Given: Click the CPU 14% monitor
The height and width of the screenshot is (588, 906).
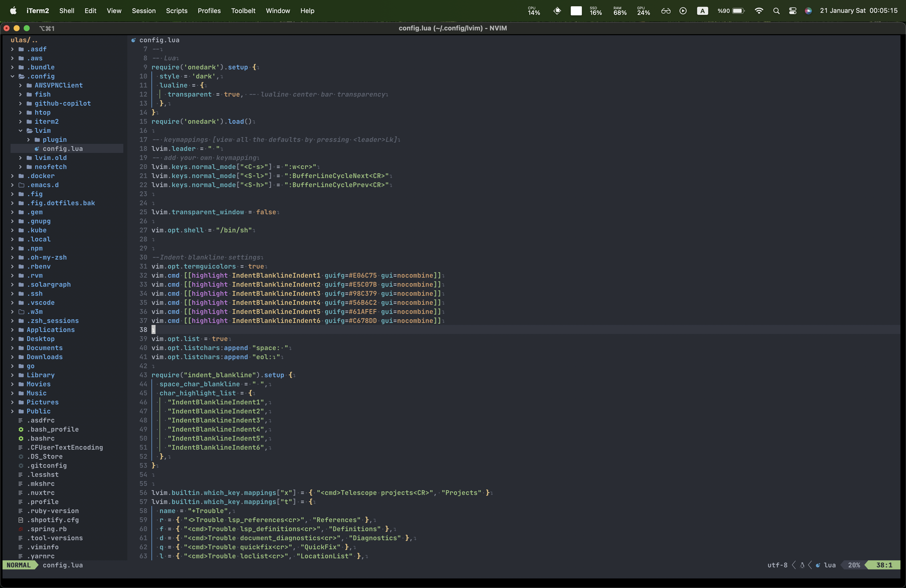Looking at the screenshot, I should click(534, 11).
